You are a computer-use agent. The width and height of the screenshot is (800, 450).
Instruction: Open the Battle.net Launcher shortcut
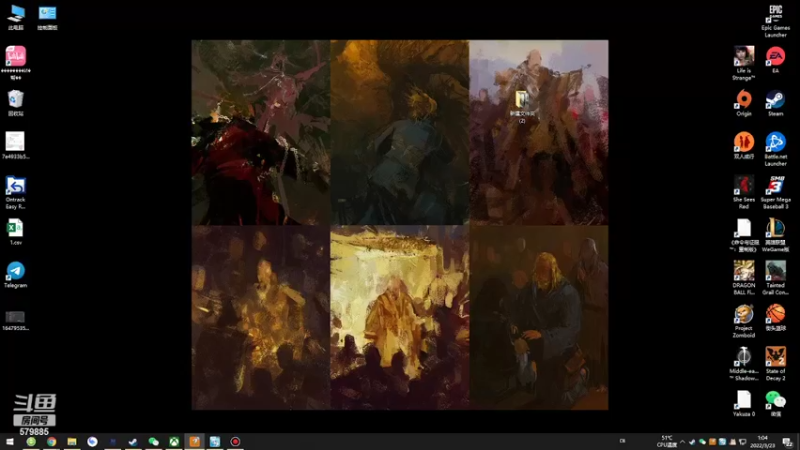click(x=775, y=148)
